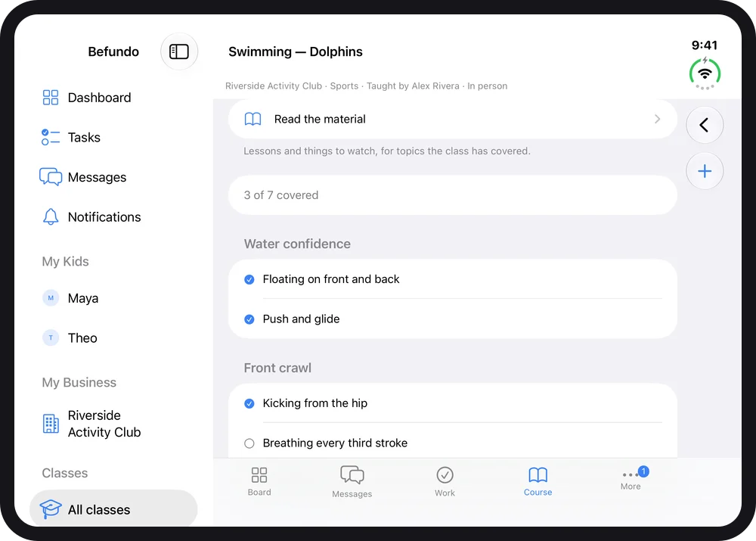
Task: Tap the Wi-Fi status indicator
Action: 705,74
